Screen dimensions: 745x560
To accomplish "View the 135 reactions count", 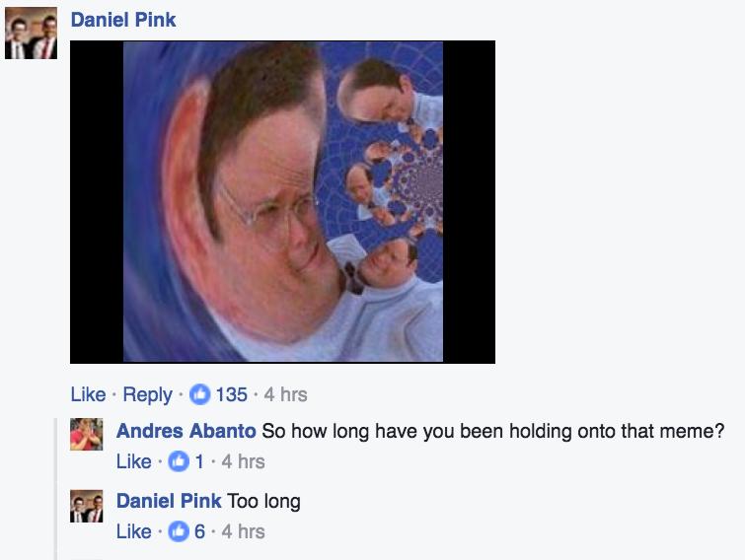I will point(231,394).
